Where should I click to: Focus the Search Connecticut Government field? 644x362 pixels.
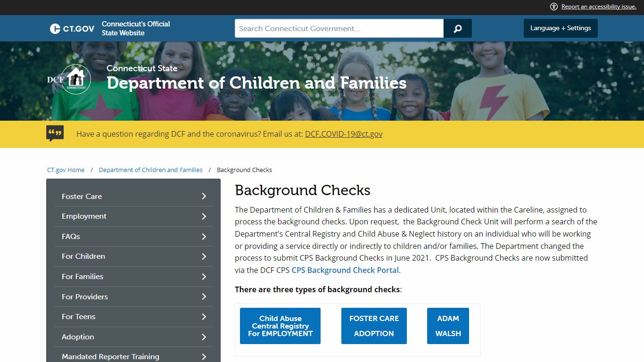[339, 28]
